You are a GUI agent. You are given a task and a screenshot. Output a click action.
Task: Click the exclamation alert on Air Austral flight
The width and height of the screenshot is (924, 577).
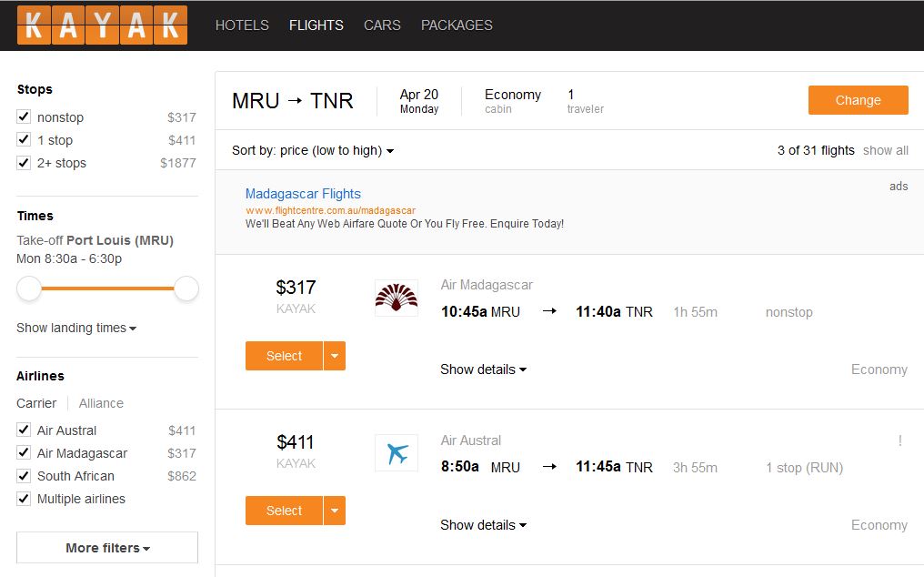(899, 440)
